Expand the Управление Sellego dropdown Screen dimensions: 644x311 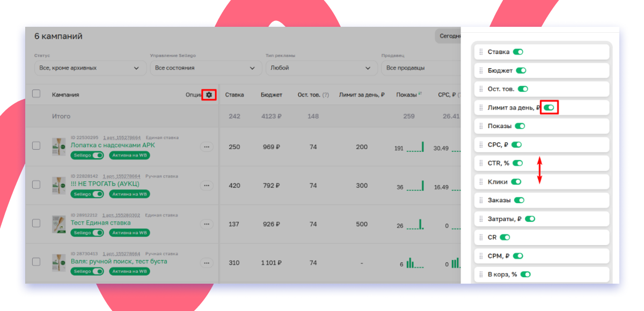point(205,68)
